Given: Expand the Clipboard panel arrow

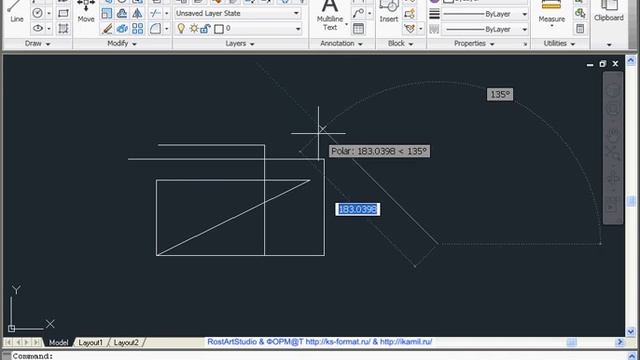Looking at the screenshot, I should [x=609, y=44].
